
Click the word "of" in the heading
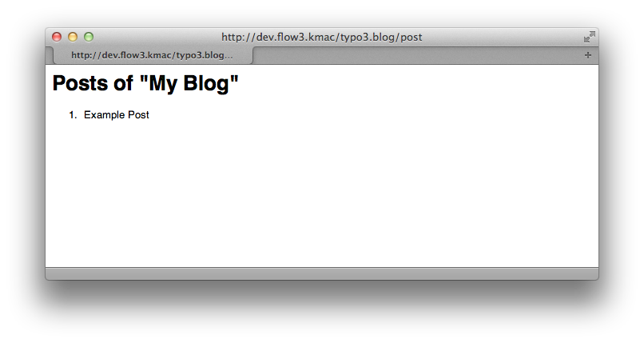tap(123, 83)
